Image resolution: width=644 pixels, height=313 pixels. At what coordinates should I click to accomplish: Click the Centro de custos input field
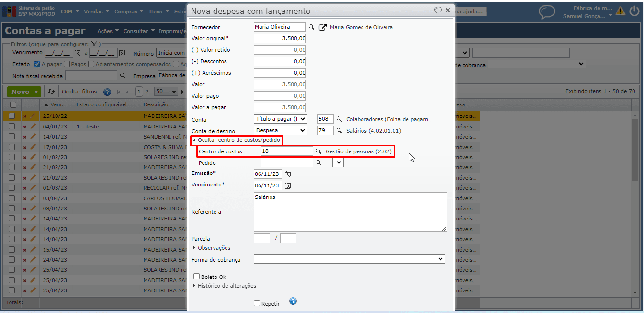click(x=287, y=151)
